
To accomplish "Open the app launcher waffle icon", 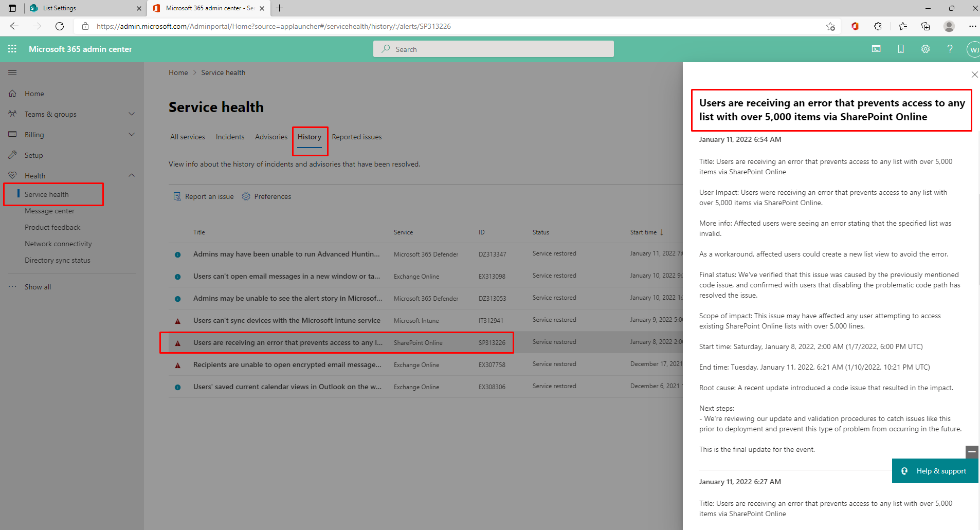I will (x=12, y=49).
